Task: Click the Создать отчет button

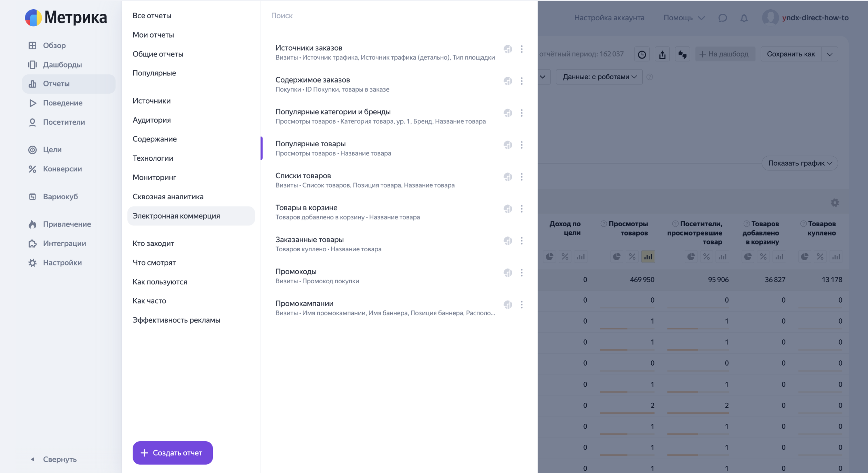Action: (173, 453)
